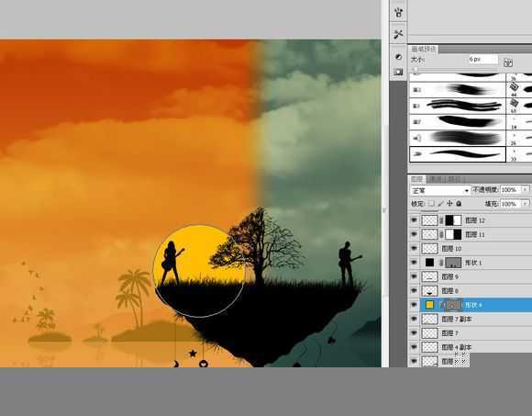Screen dimensions: 532x416
Task: Open the 填充 fill slider arrow
Action: tap(525, 204)
